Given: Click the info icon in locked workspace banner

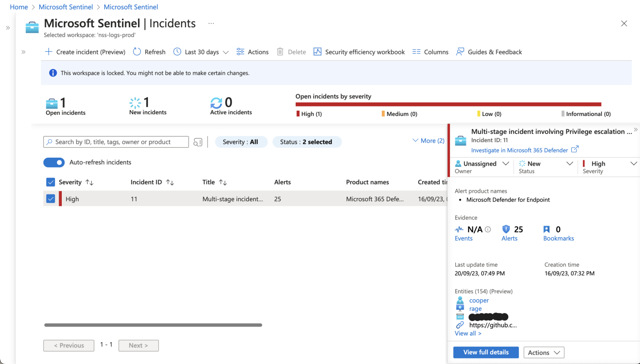Looking at the screenshot, I should coord(53,73).
